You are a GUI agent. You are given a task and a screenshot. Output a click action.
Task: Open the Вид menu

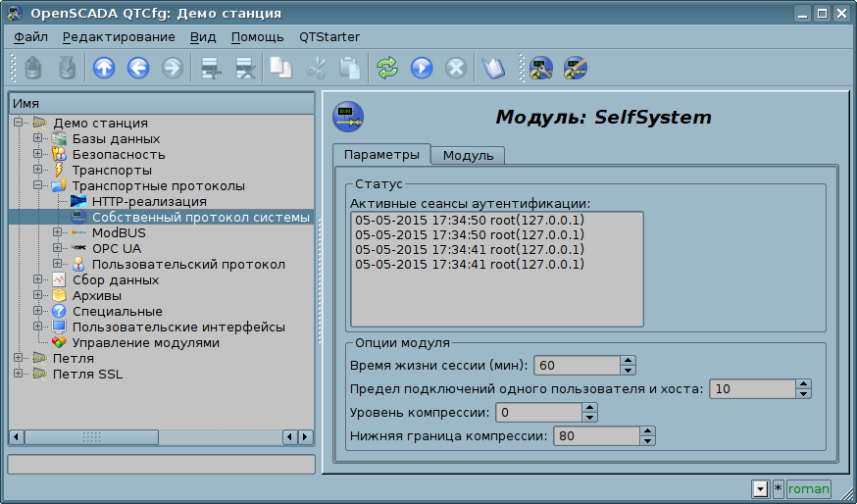point(203,37)
